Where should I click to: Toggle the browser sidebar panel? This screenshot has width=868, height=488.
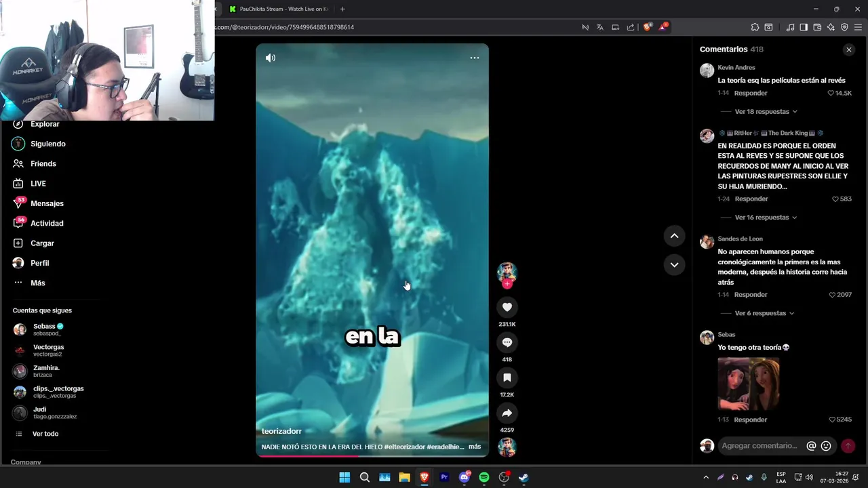(804, 27)
